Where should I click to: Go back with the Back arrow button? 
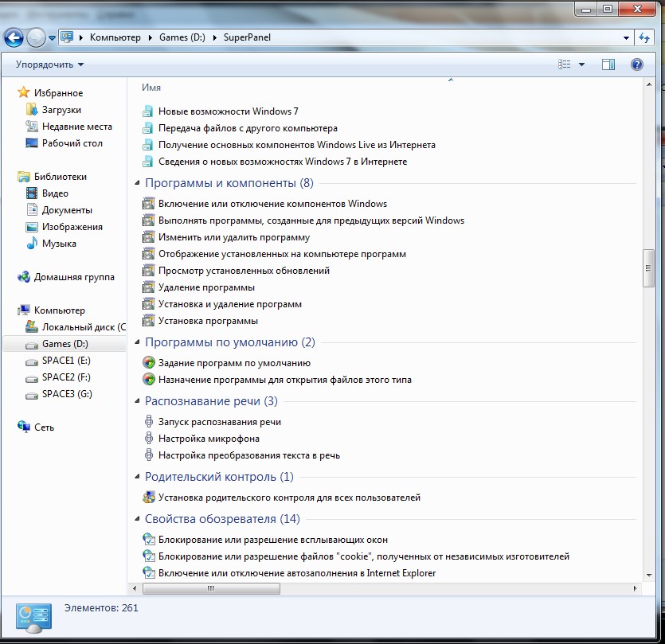click(14, 37)
